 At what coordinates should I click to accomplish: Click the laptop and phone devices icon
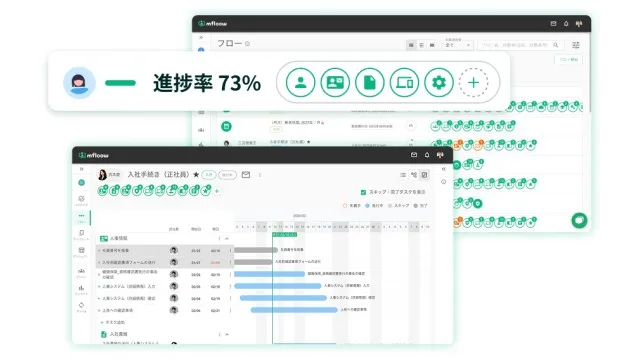pos(404,82)
